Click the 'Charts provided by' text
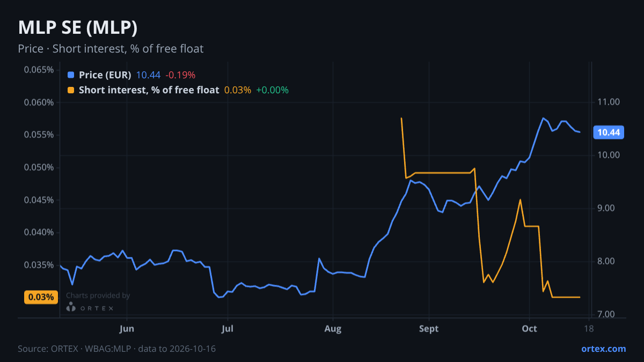 point(98,295)
